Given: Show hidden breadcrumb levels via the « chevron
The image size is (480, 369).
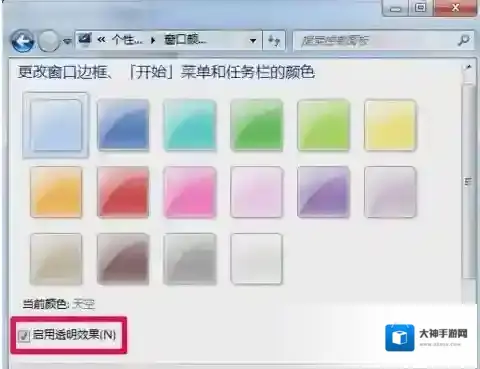Looking at the screenshot, I should [x=101, y=40].
